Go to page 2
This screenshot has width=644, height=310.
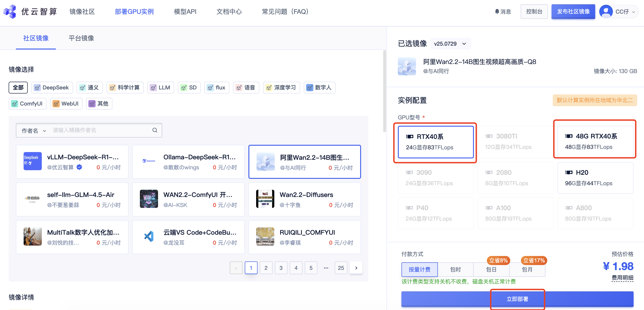click(266, 268)
